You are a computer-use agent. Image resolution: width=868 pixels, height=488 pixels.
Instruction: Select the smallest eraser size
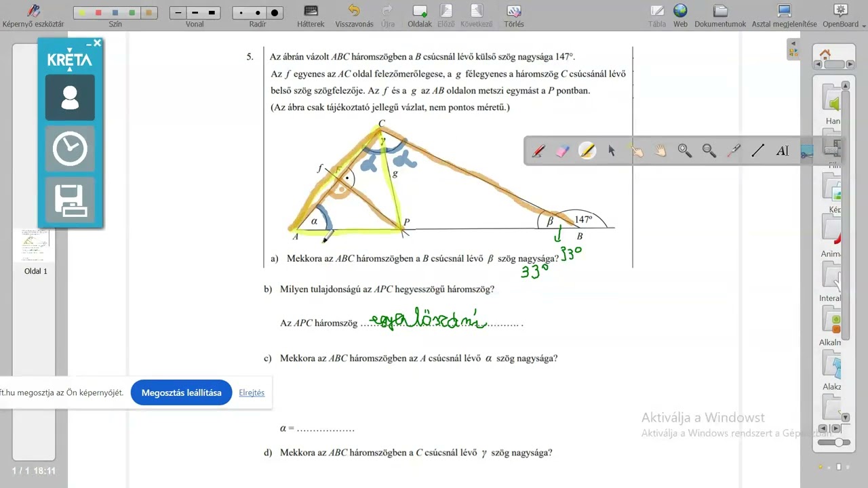[241, 13]
